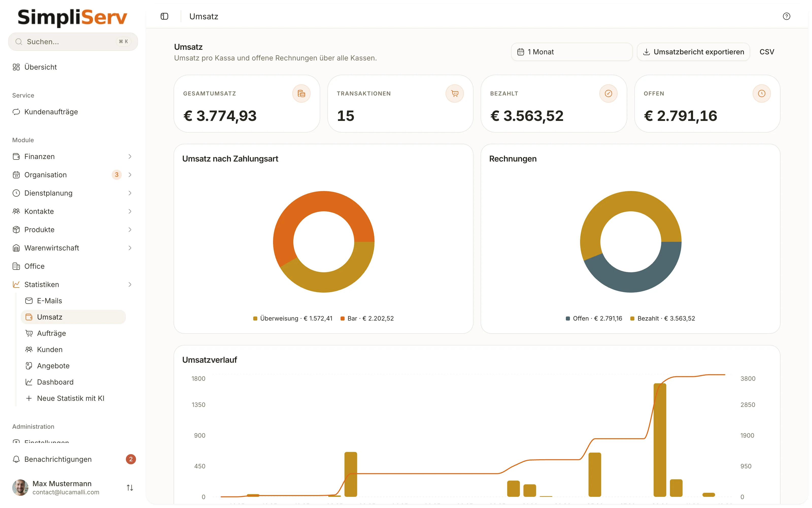Click the search magnifier icon

point(19,42)
